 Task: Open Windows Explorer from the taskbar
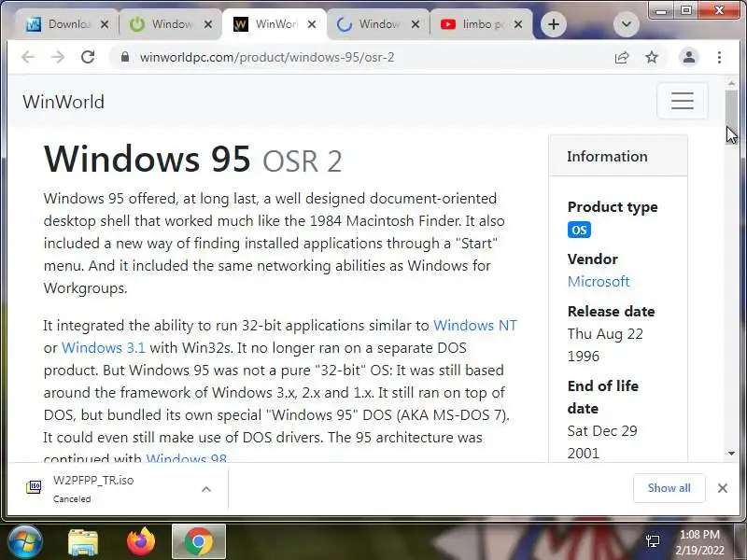[83, 542]
